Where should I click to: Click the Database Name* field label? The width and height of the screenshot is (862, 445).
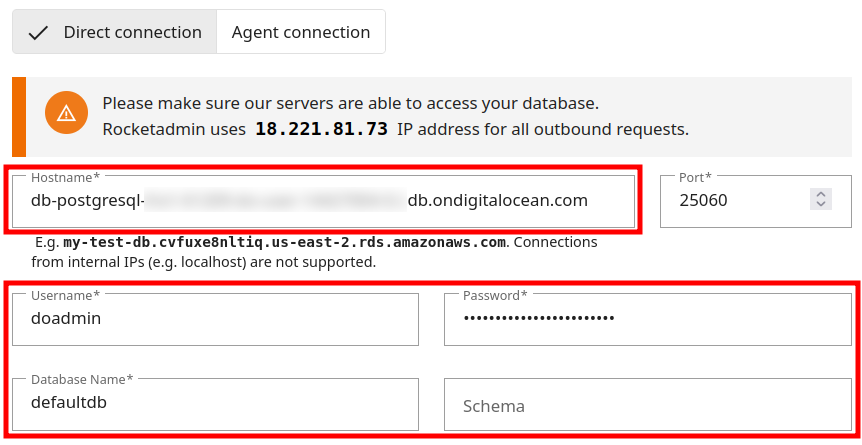tap(82, 380)
